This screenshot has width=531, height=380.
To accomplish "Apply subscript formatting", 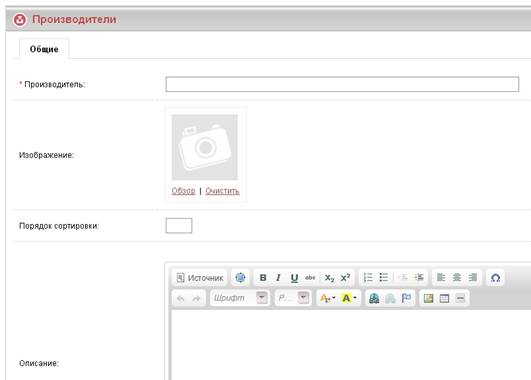I will 329,278.
